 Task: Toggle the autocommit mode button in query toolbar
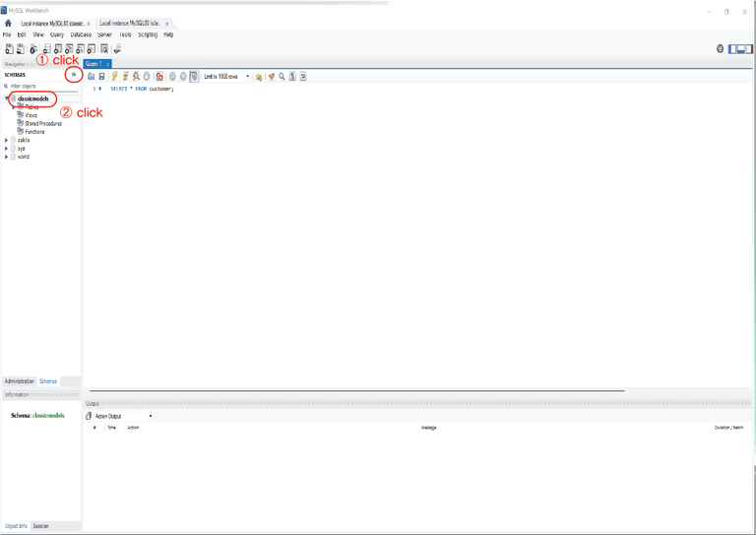tap(194, 76)
